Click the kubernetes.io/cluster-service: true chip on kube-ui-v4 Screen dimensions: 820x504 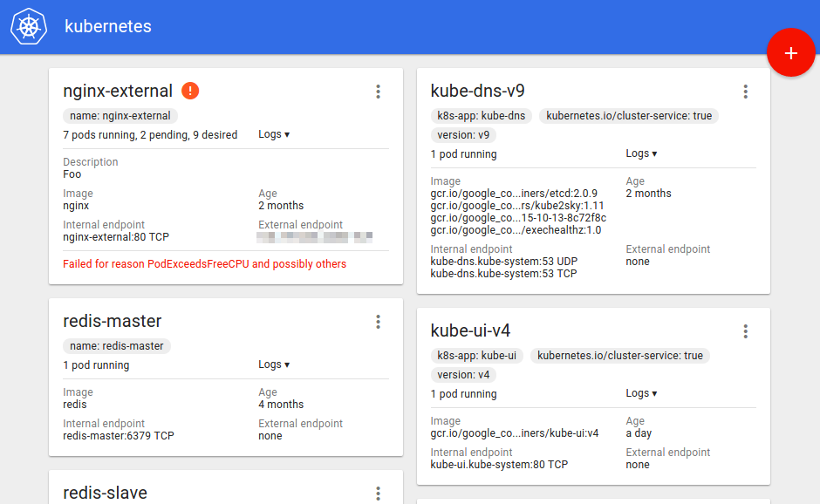[622, 356]
